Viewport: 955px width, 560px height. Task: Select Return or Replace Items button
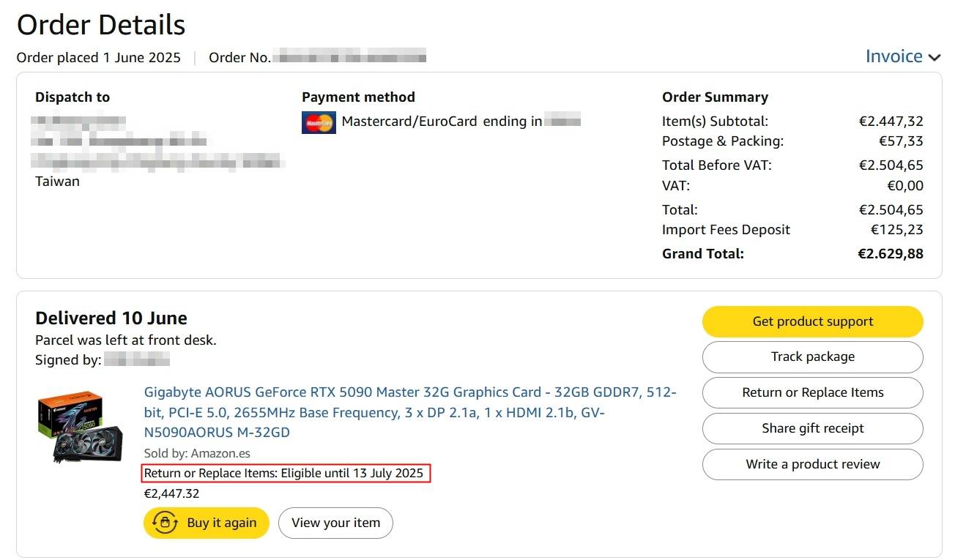pyautogui.click(x=812, y=393)
